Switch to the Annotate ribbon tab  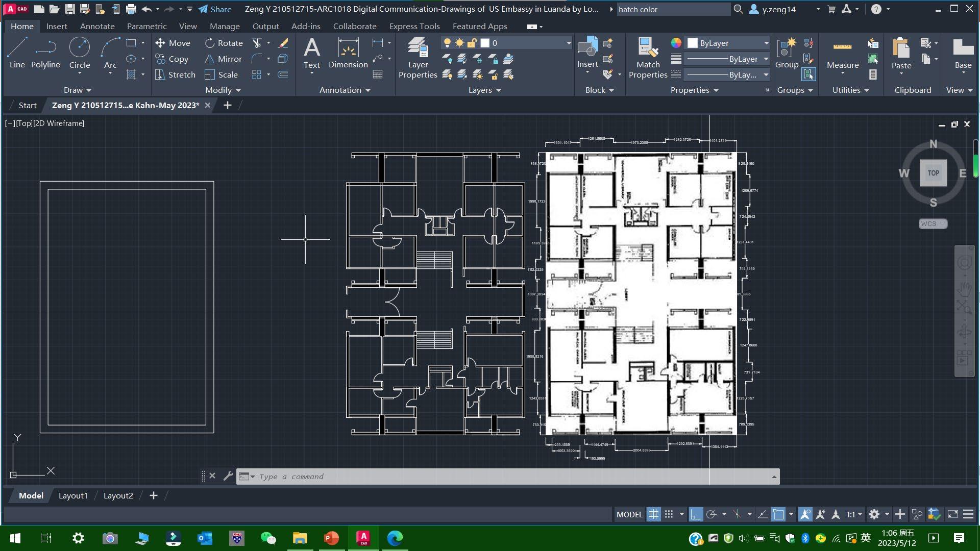(x=97, y=26)
